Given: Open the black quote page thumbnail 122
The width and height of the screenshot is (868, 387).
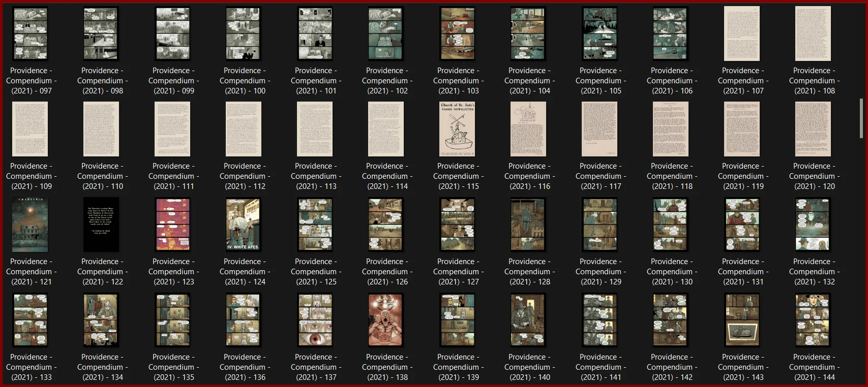Looking at the screenshot, I should coord(101,224).
